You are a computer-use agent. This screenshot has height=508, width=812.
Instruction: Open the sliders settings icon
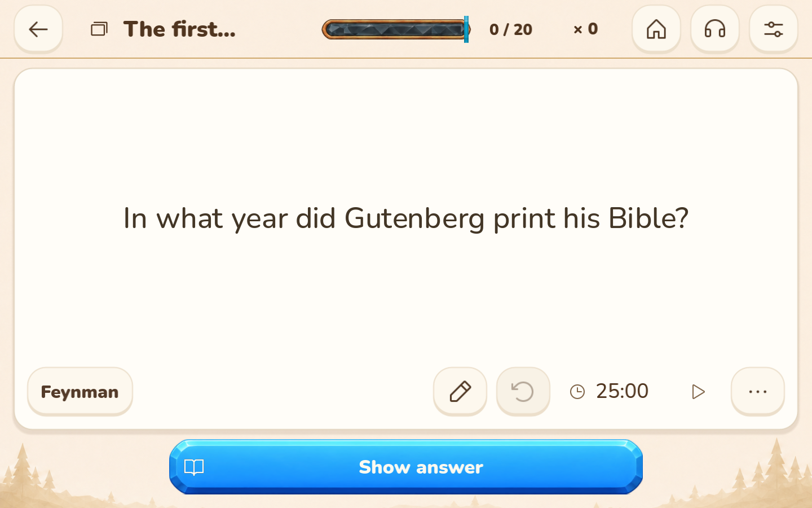tap(773, 29)
